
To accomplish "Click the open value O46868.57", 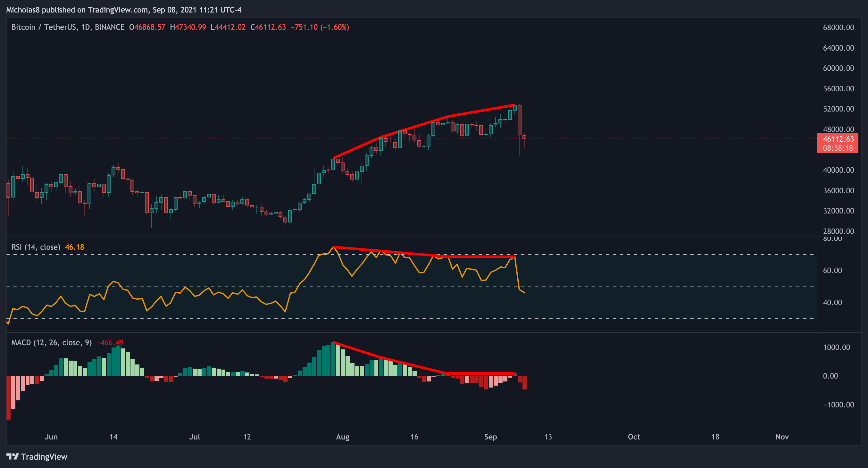I will (147, 27).
